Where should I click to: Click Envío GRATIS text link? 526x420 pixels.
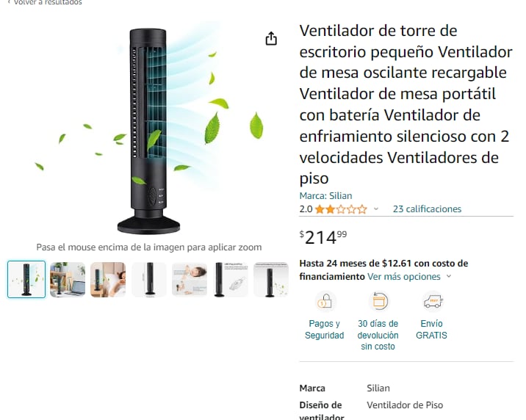[x=431, y=329]
